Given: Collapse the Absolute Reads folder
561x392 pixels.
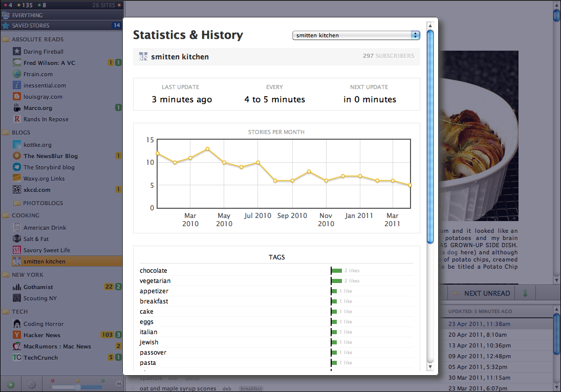Looking at the screenshot, I should (5, 39).
